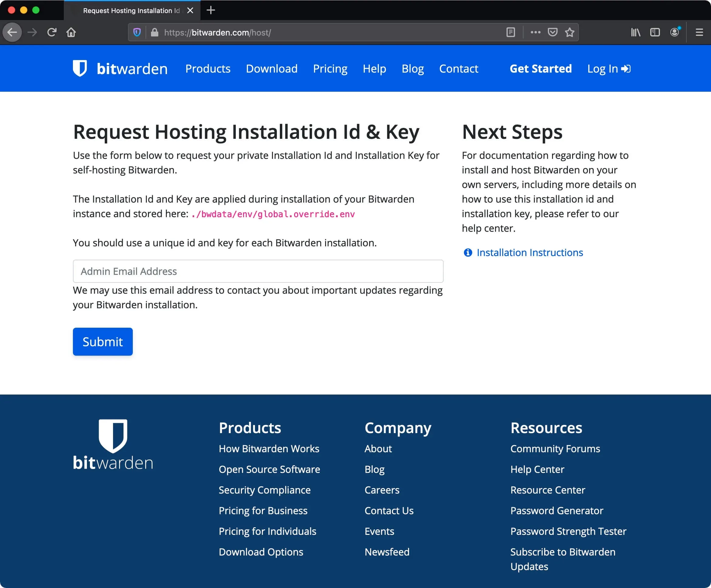The height and width of the screenshot is (588, 711).
Task: Open the Installation Instructions link
Action: pyautogui.click(x=530, y=252)
